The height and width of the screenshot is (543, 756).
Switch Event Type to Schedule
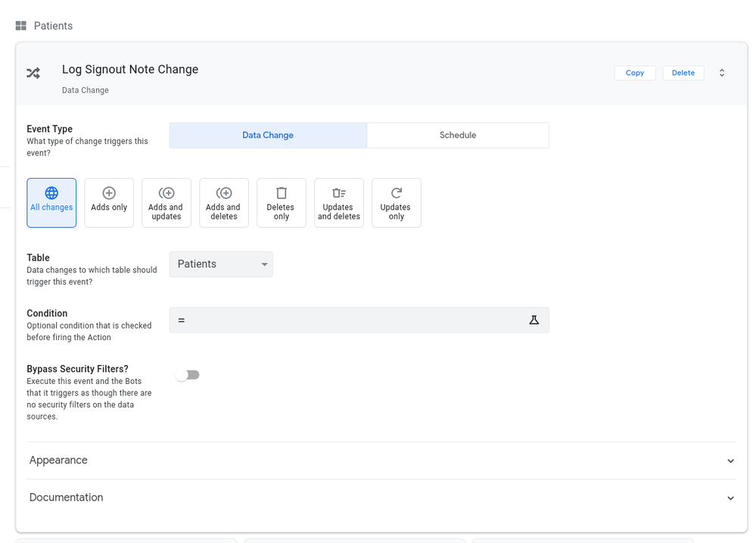(x=458, y=135)
